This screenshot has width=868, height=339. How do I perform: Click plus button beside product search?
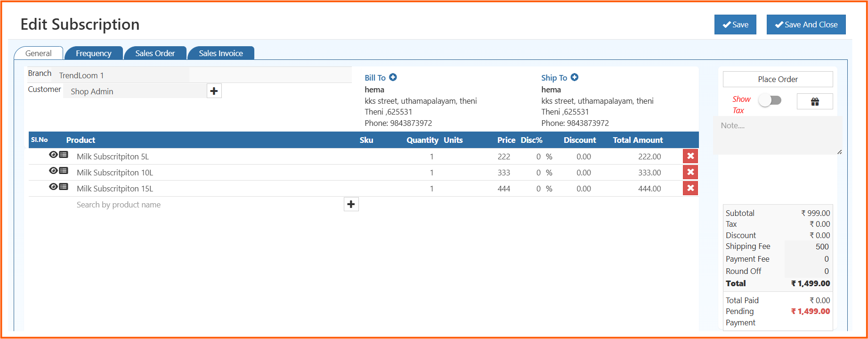coord(351,204)
